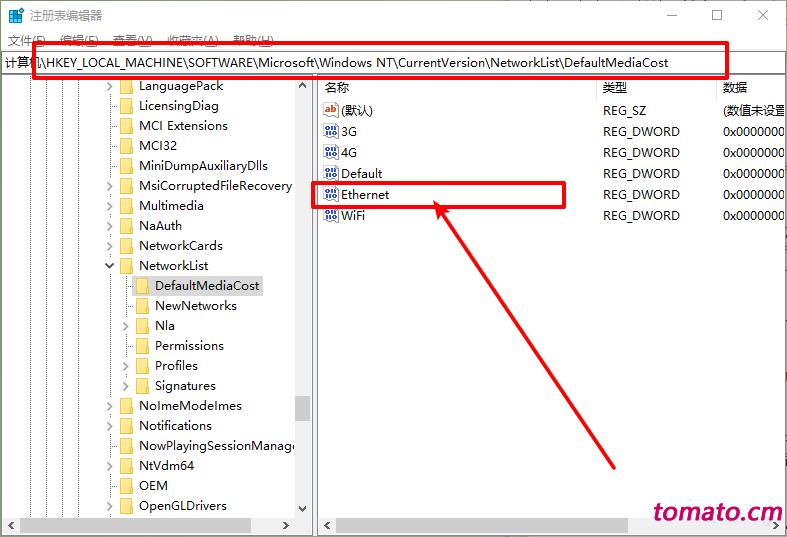Click the registry path address bar

click(x=394, y=63)
